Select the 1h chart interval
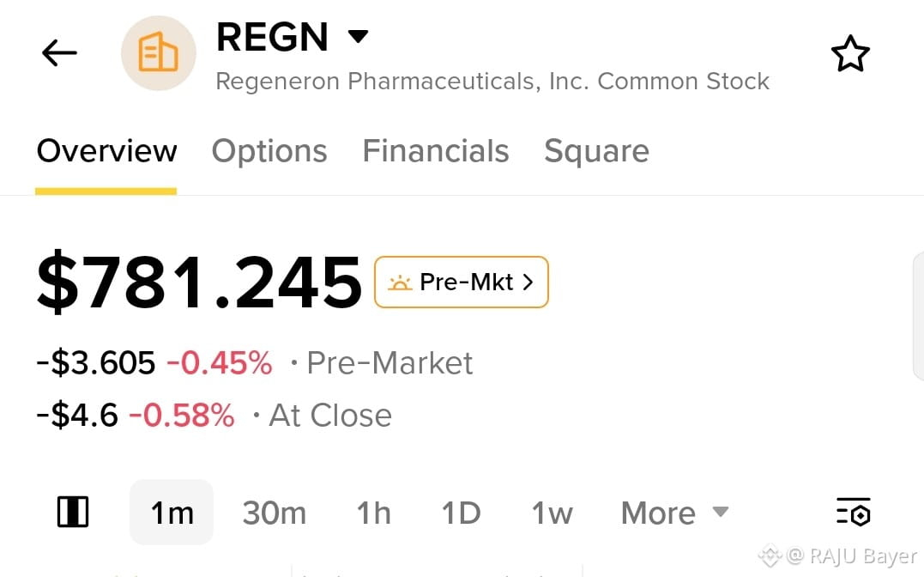 (x=373, y=513)
